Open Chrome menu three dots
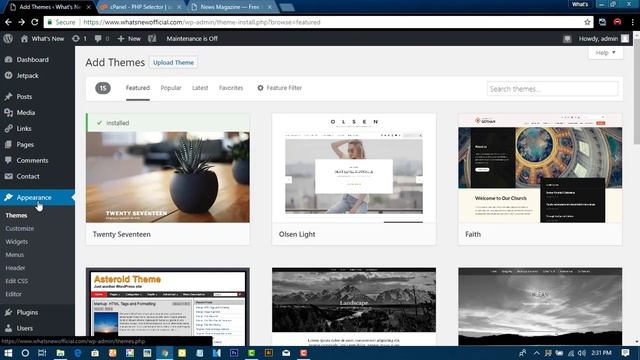The image size is (640, 360). pyautogui.click(x=633, y=22)
